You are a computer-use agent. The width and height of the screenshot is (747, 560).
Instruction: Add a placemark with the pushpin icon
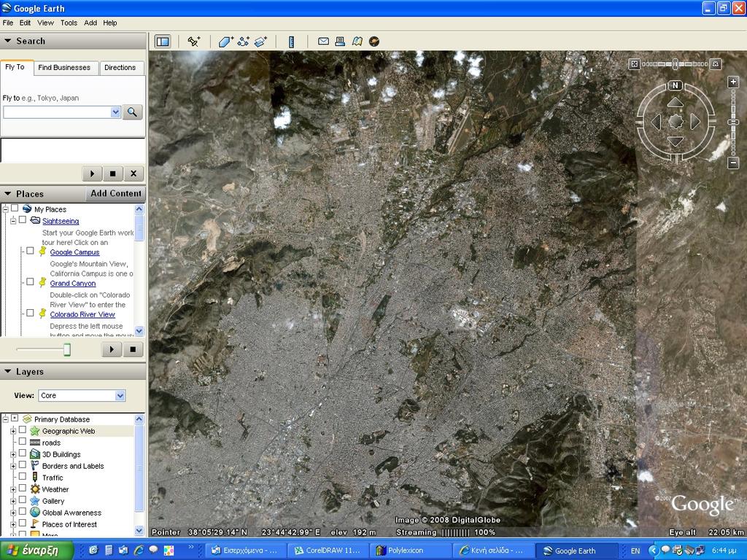194,42
